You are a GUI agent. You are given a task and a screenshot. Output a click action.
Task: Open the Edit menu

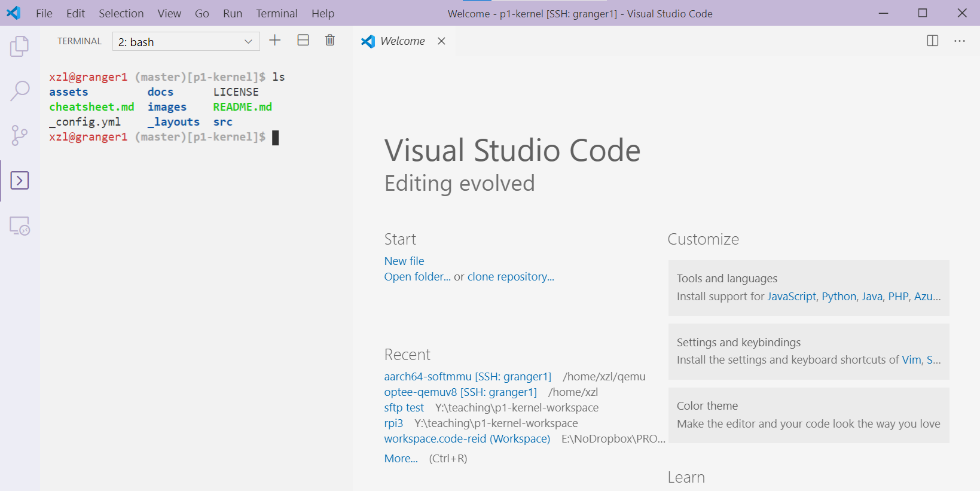75,13
